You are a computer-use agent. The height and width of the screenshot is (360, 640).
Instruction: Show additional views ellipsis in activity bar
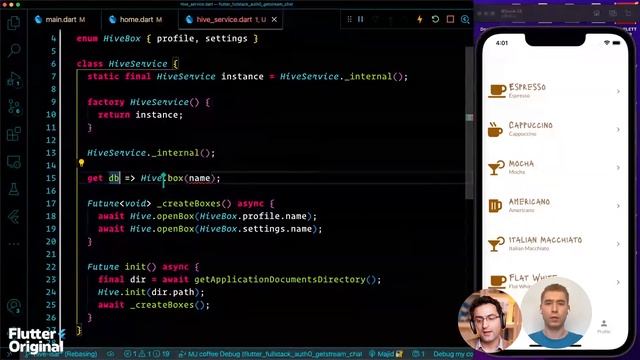click(x=14, y=244)
